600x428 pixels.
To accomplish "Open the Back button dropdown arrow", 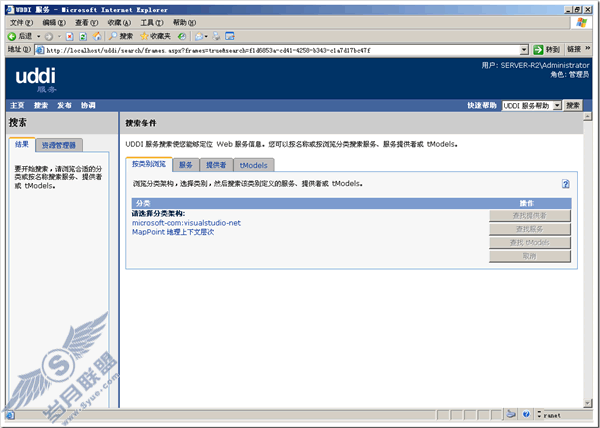I will pos(38,37).
